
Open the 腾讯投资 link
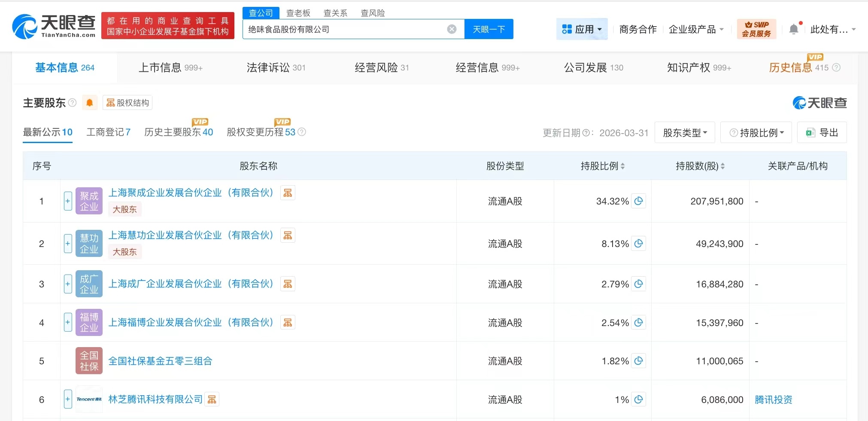pos(773,399)
